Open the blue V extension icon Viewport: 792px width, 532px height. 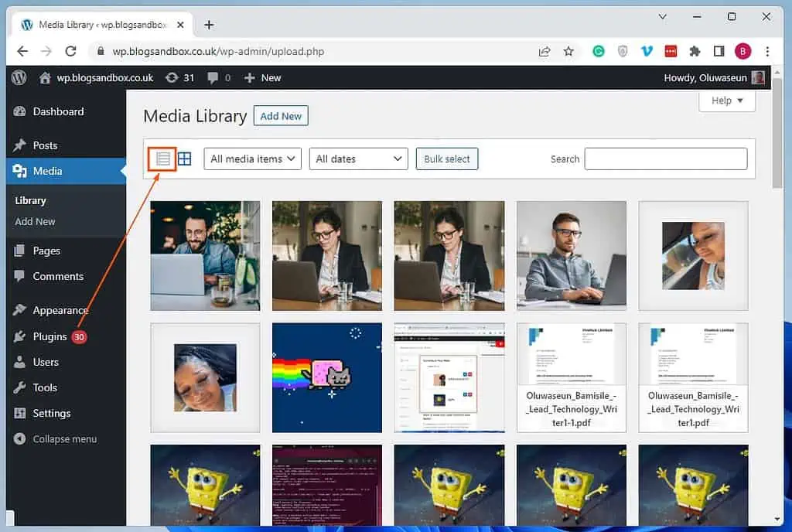pos(647,51)
